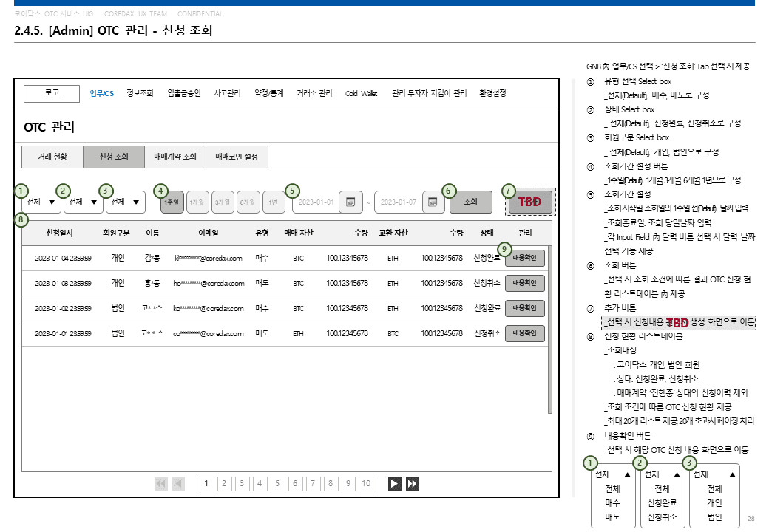Image resolution: width=769 pixels, height=532 pixels.
Task: Open the 입출금승인 menu
Action: [184, 93]
